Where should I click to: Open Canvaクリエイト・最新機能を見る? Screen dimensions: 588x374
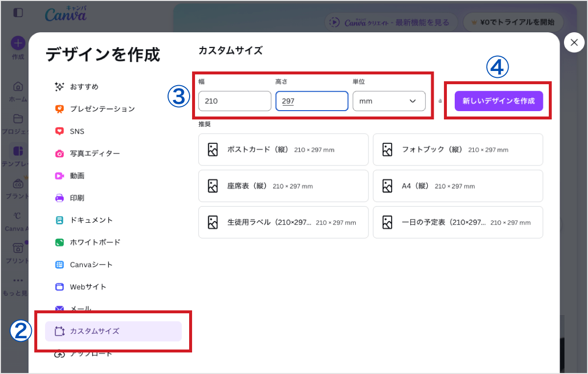pyautogui.click(x=391, y=22)
